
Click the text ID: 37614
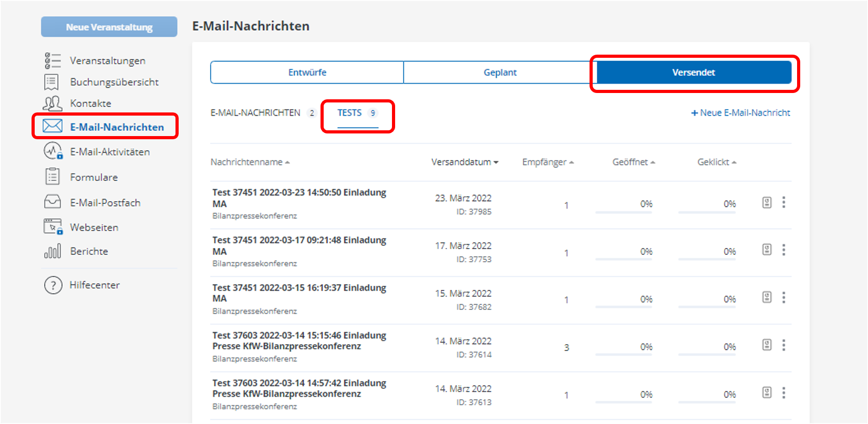coord(474,355)
